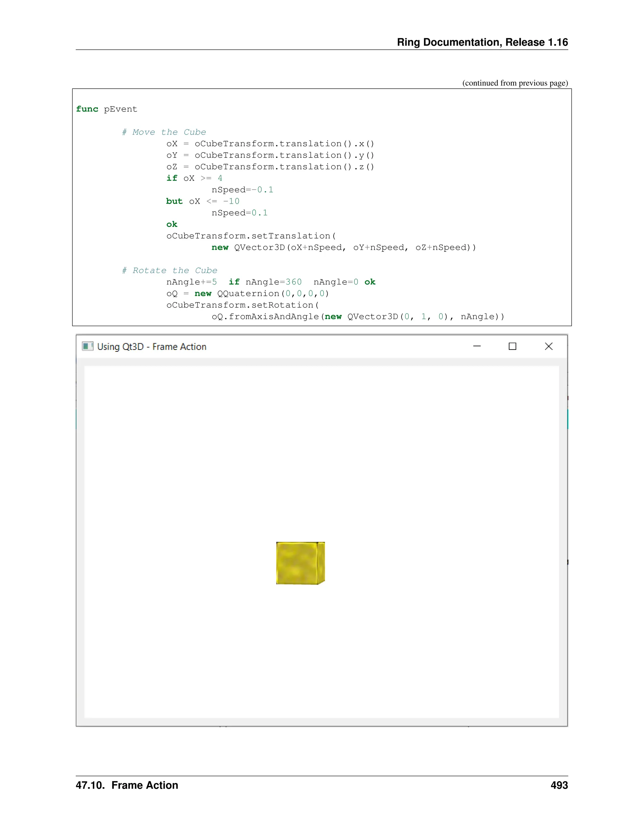Click the 'if oX >= 4' line
Screen dimensions: 644x833
pyautogui.click(x=194, y=178)
